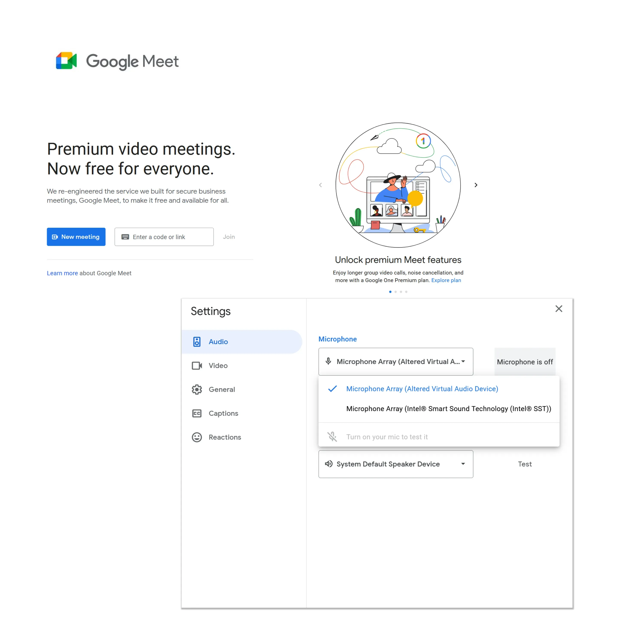Click the checkmark next to selected microphone
Screen dimensions: 644x644
[332, 389]
